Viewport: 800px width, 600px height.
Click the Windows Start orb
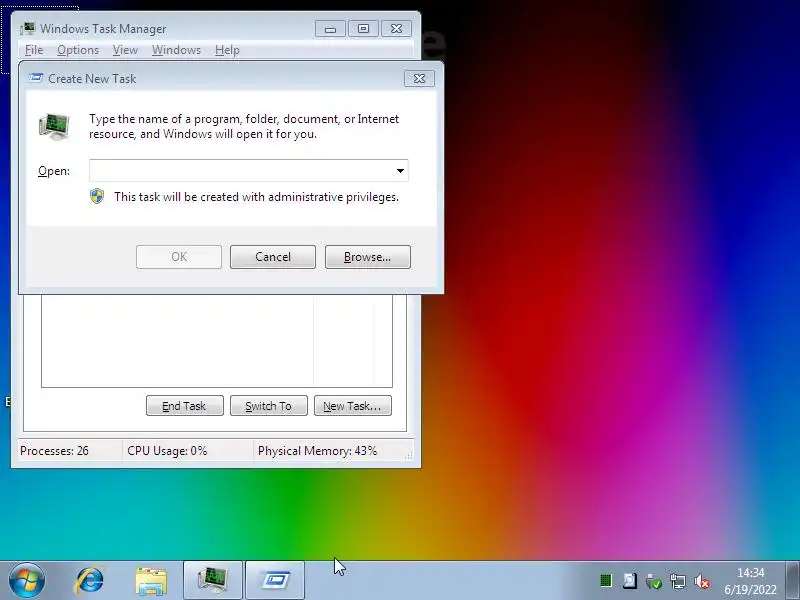(27, 580)
